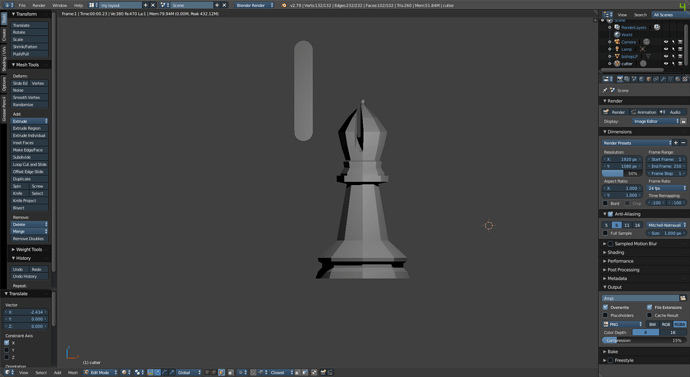Open the PNG file format dropdown

(x=623, y=324)
